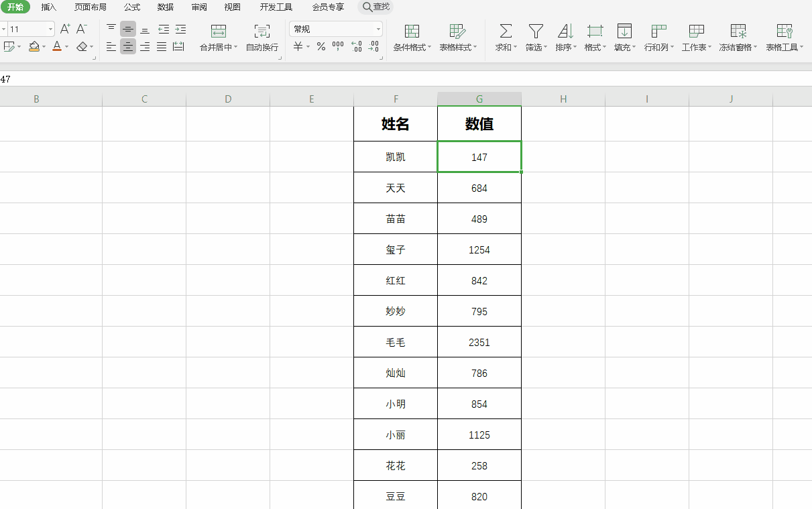Select the 姓名 header cell

coord(396,123)
